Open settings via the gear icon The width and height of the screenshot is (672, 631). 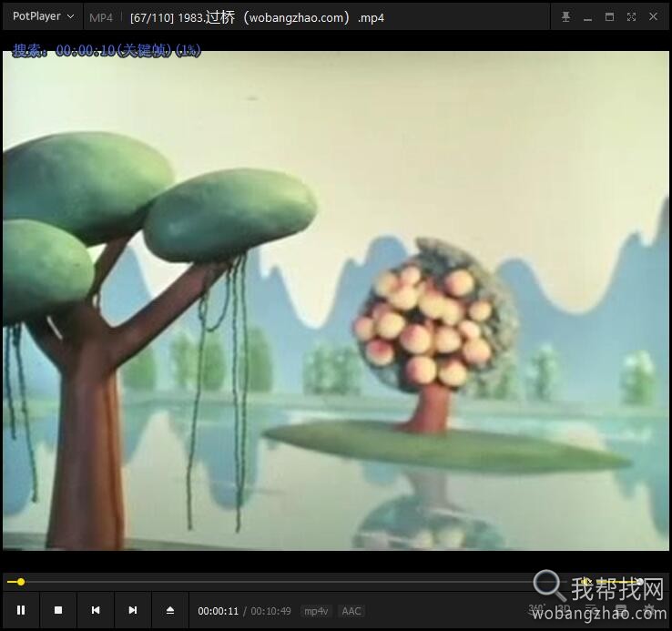(650, 608)
